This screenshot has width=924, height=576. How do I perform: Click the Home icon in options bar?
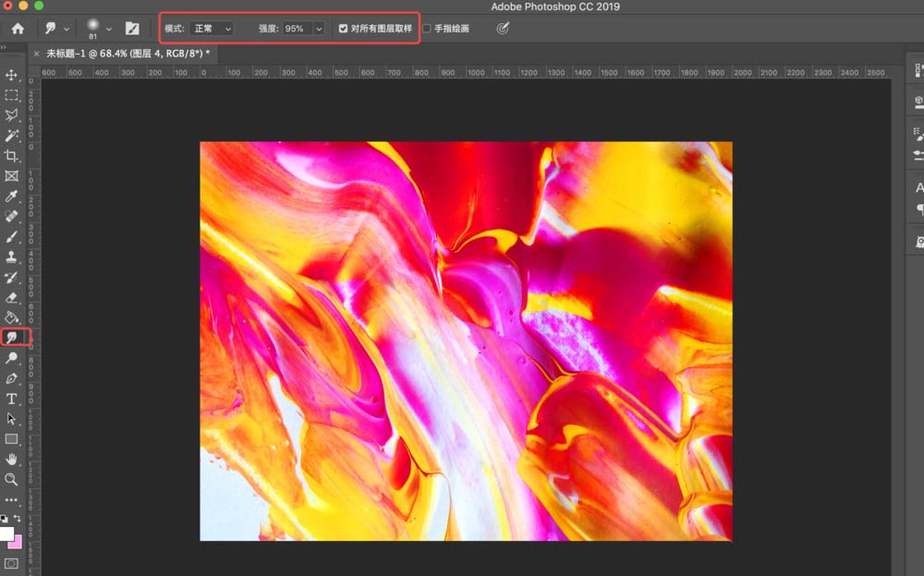[18, 29]
